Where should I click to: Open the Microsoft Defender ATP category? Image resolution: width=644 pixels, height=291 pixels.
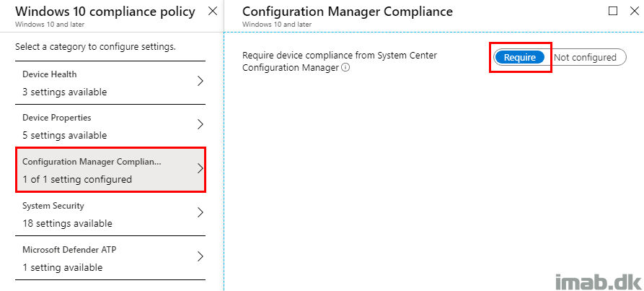(x=110, y=258)
